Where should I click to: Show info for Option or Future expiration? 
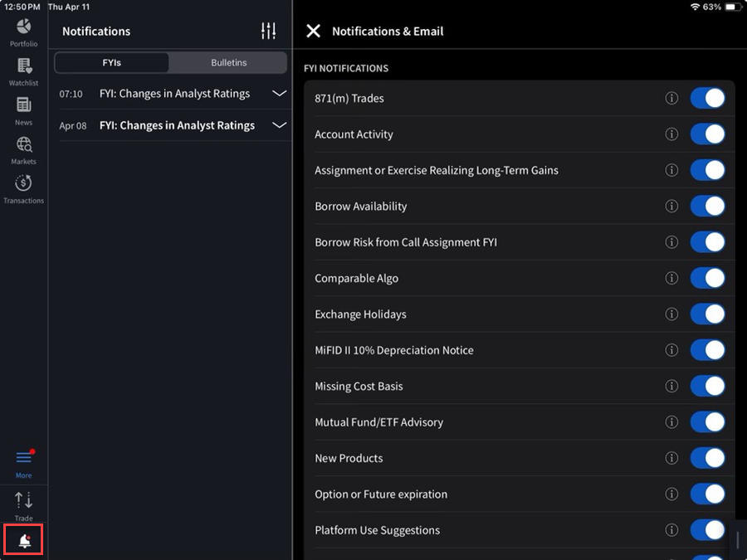coord(671,494)
